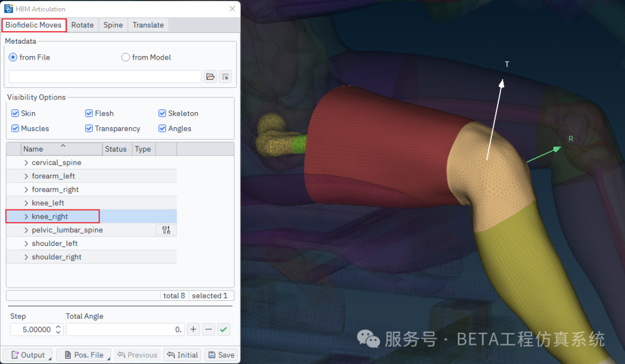Disable the Transparency checkbox

(x=89, y=128)
